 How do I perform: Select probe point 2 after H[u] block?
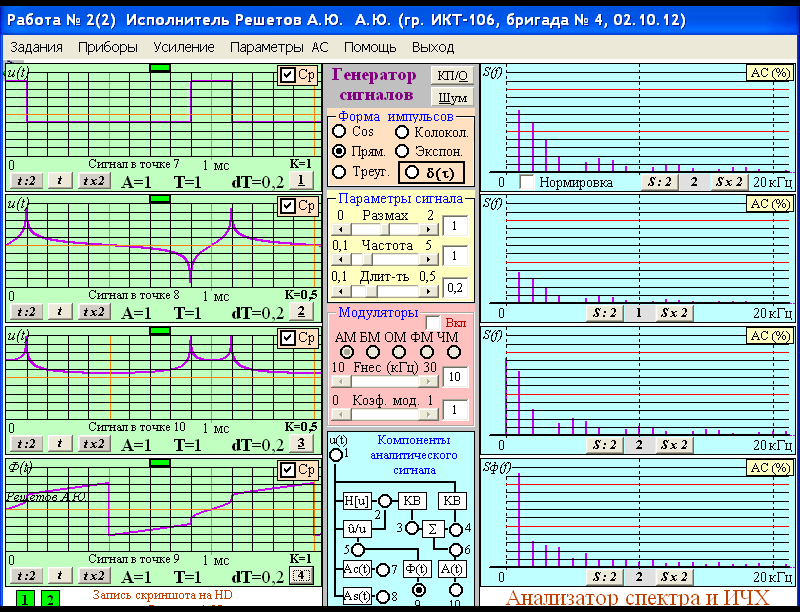point(385,501)
